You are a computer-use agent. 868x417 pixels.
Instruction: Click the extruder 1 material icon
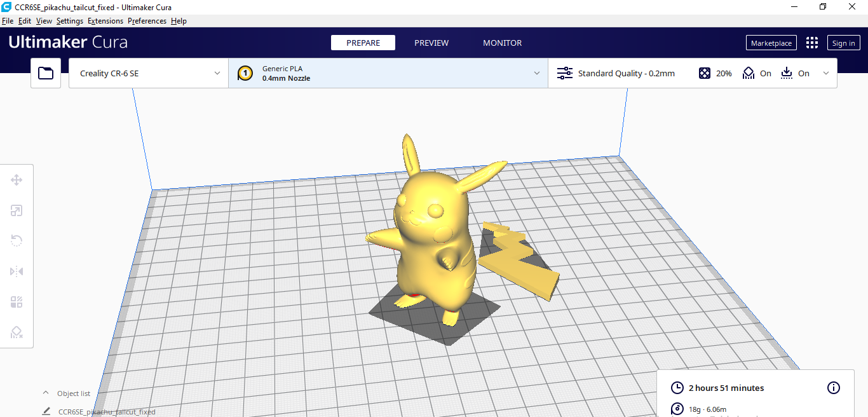pyautogui.click(x=245, y=73)
